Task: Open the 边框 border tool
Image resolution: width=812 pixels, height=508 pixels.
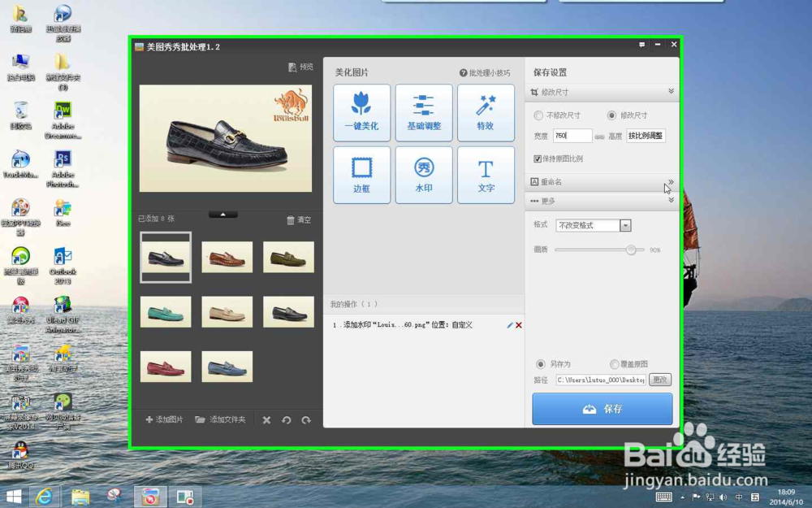Action: coord(361,175)
